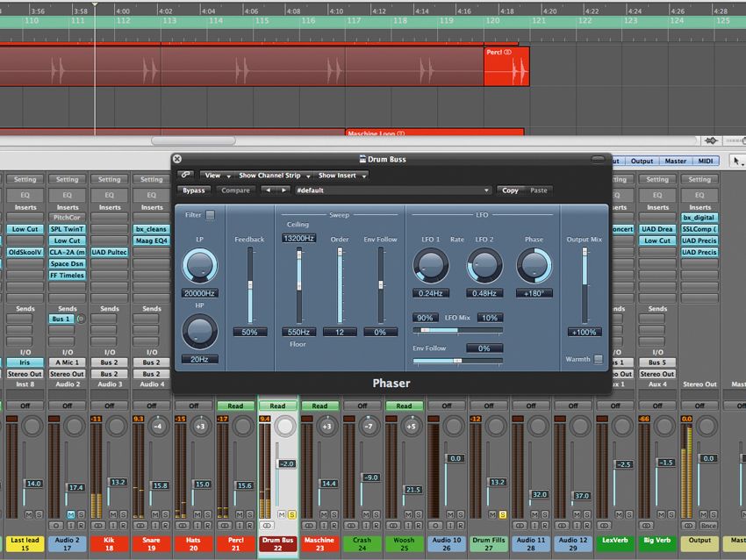Screen dimensions: 746x560
Task: Solo the Hats channel
Action: pyautogui.click(x=209, y=513)
